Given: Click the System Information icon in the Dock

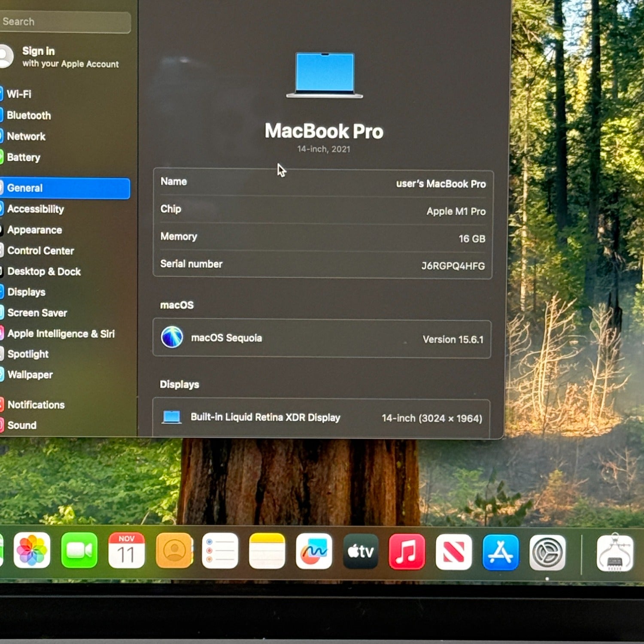Looking at the screenshot, I should (615, 553).
